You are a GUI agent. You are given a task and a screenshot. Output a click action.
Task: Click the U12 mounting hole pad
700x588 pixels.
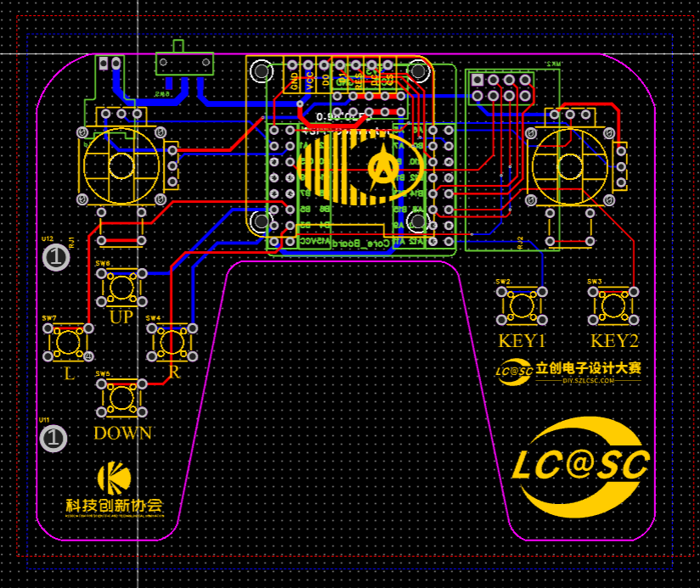(x=56, y=257)
